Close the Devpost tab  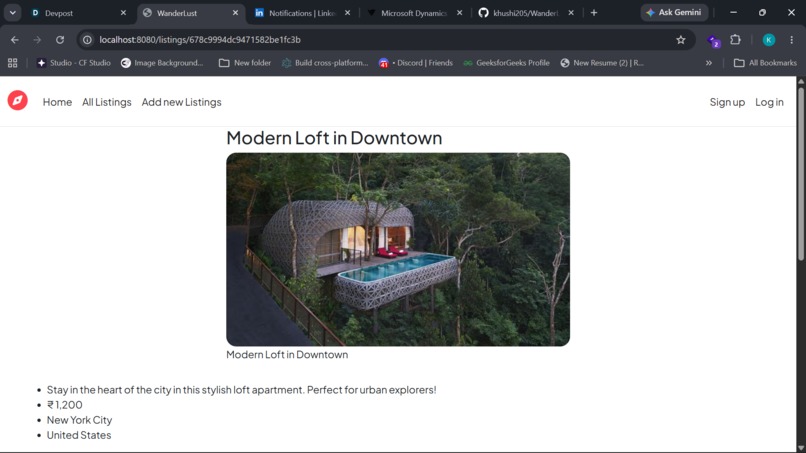[x=123, y=13]
